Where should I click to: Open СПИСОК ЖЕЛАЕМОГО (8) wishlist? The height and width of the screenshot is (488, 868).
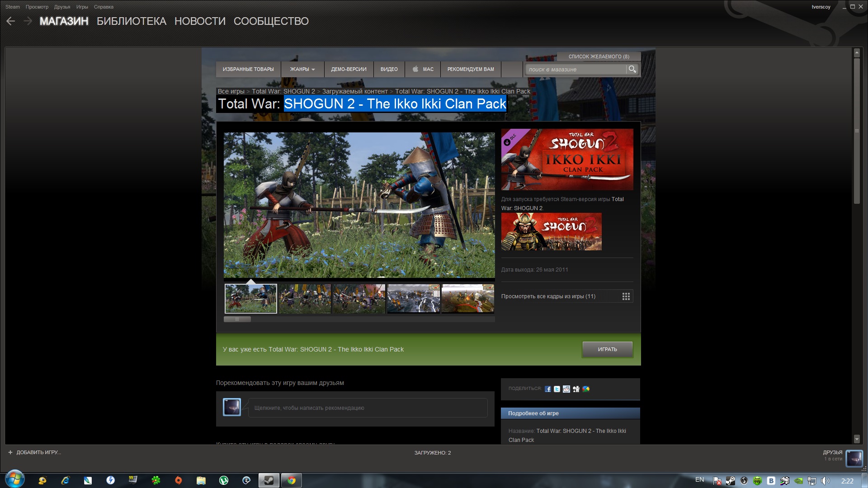coord(599,56)
